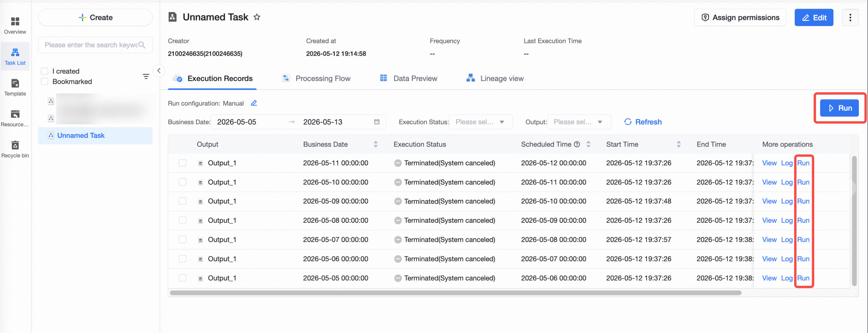This screenshot has width=868, height=333.
Task: Click the blue Run button
Action: click(x=839, y=108)
